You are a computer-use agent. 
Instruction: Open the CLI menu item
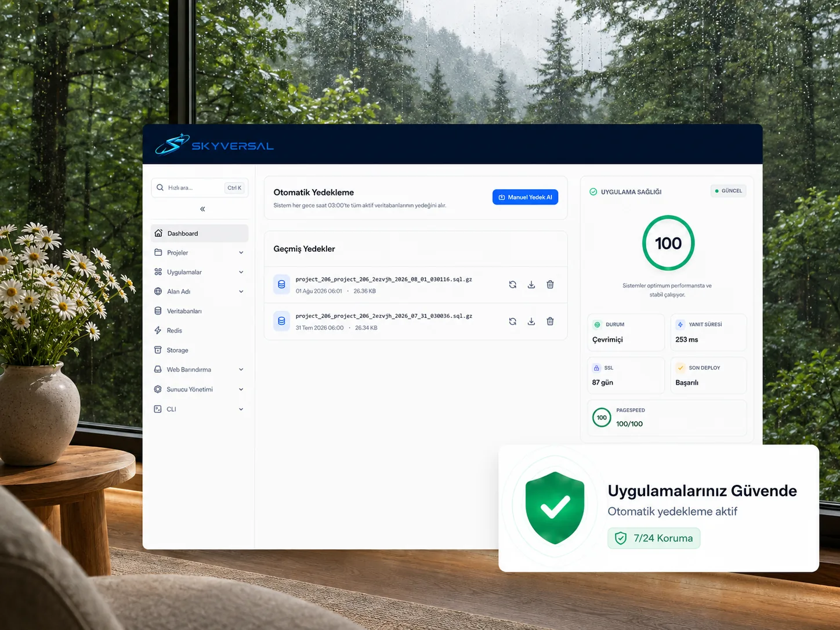(200, 409)
